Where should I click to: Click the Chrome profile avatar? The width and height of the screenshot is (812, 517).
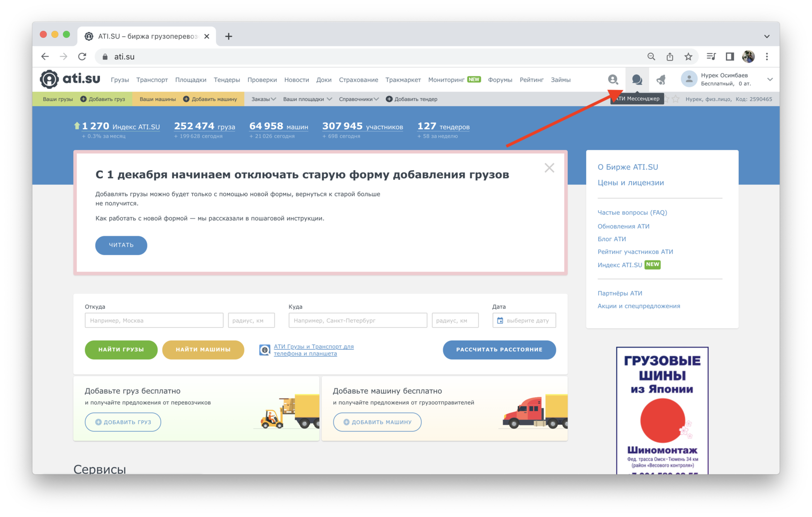point(748,57)
